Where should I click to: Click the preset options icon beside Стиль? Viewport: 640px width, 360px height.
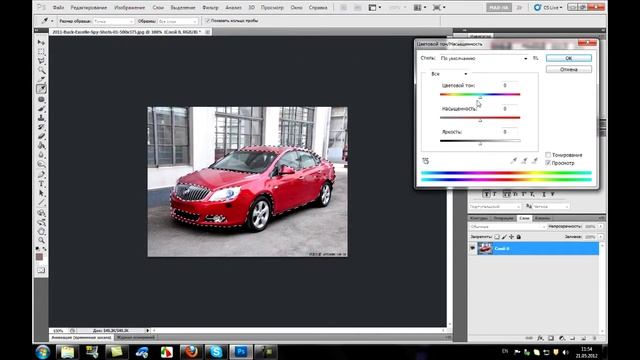536,58
